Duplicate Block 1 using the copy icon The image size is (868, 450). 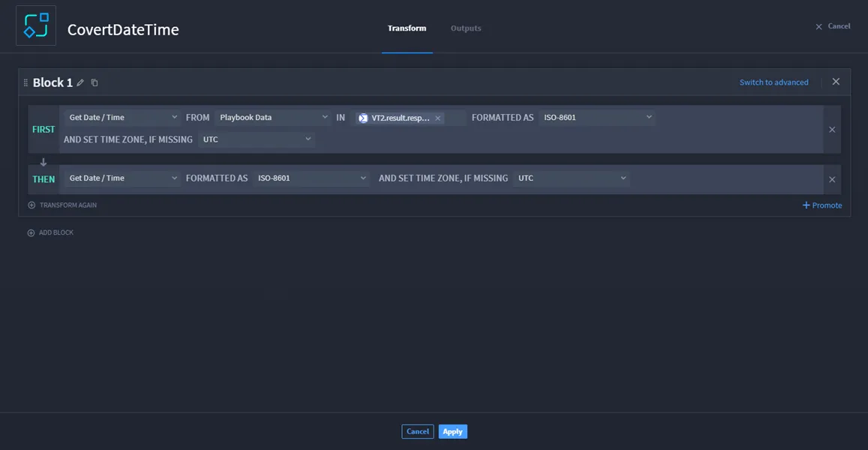[95, 82]
